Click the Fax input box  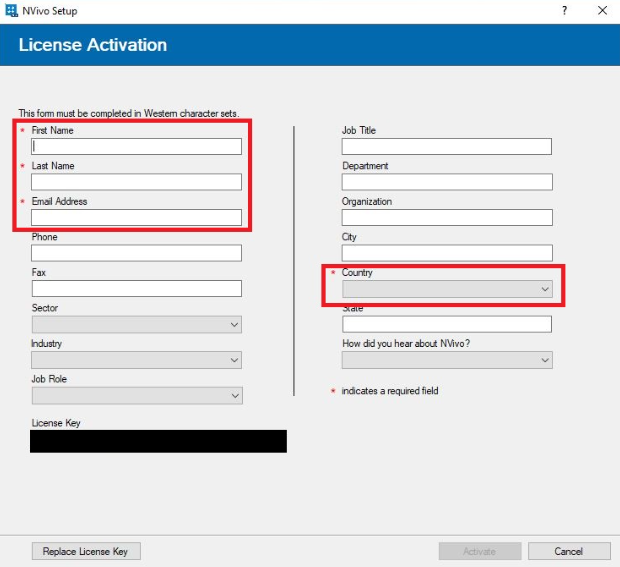(x=136, y=289)
